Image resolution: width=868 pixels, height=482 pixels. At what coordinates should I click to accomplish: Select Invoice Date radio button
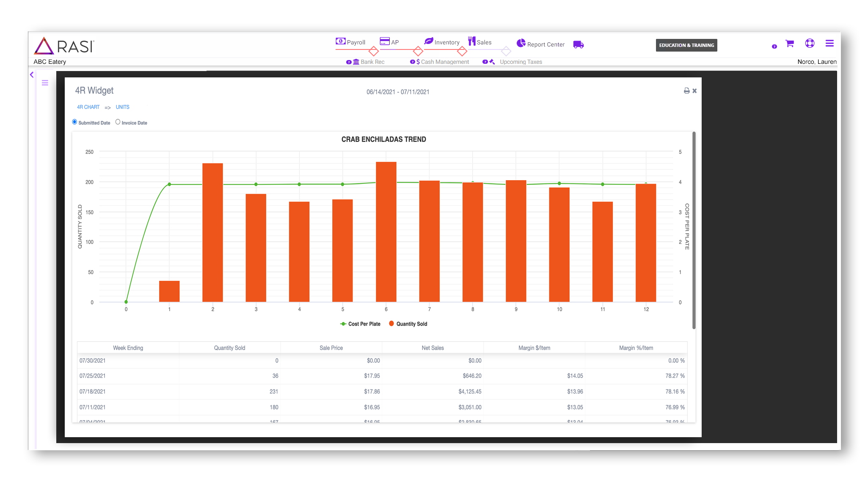118,122
